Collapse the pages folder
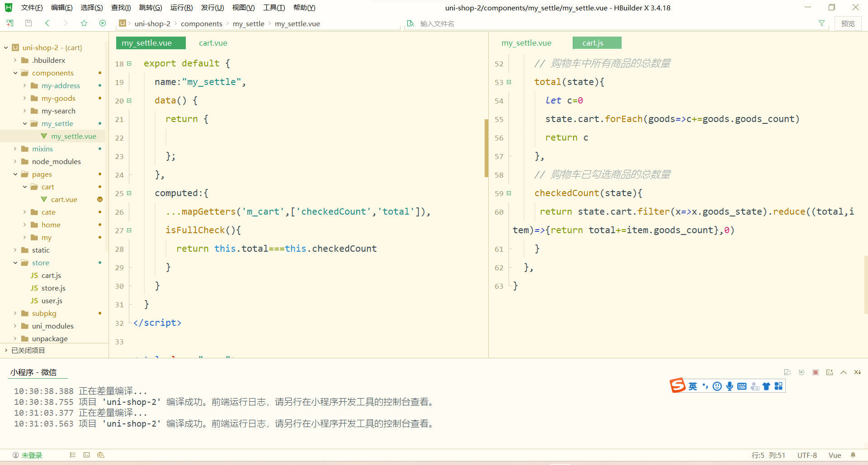Image resolution: width=868 pixels, height=465 pixels. [15, 174]
